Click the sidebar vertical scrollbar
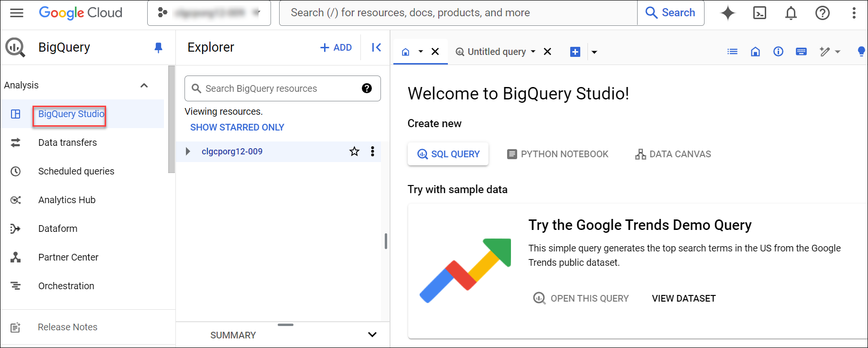This screenshot has width=868, height=348. tap(172, 120)
